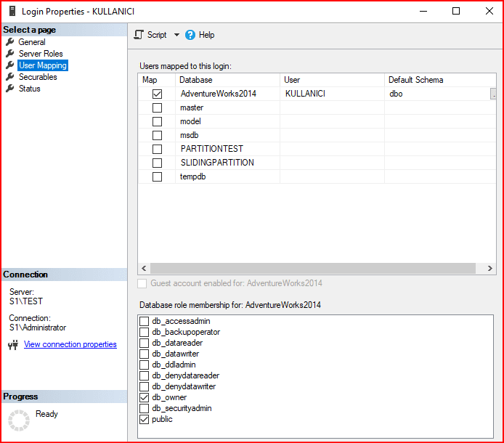The image size is (504, 443).
Task: Uncheck the db_owner role membership
Action: [145, 397]
